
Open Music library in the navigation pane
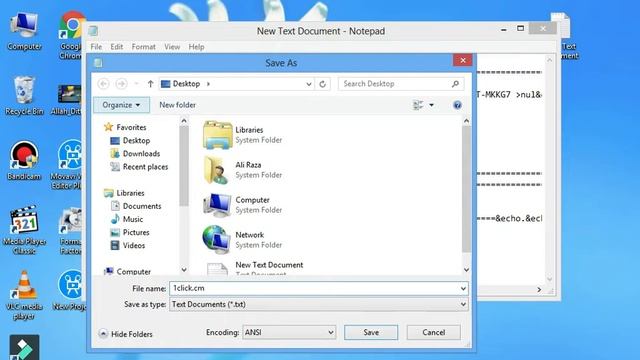point(127,219)
